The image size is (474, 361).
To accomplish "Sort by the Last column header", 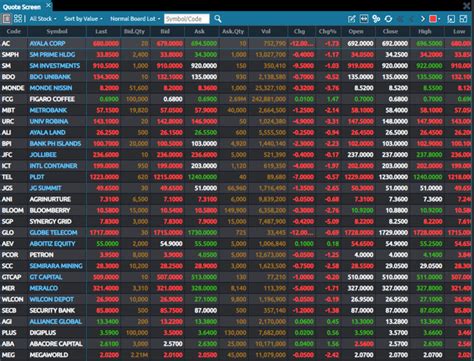I will click(101, 32).
